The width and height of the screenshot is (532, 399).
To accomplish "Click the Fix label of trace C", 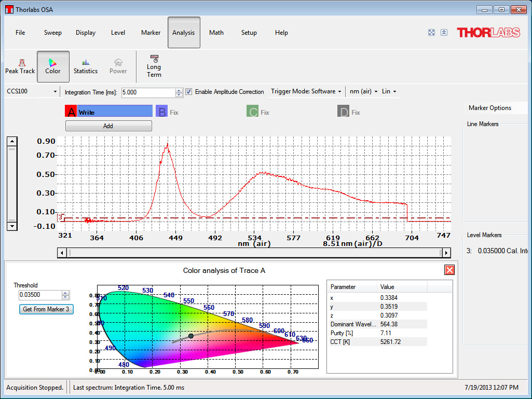I will coord(265,112).
